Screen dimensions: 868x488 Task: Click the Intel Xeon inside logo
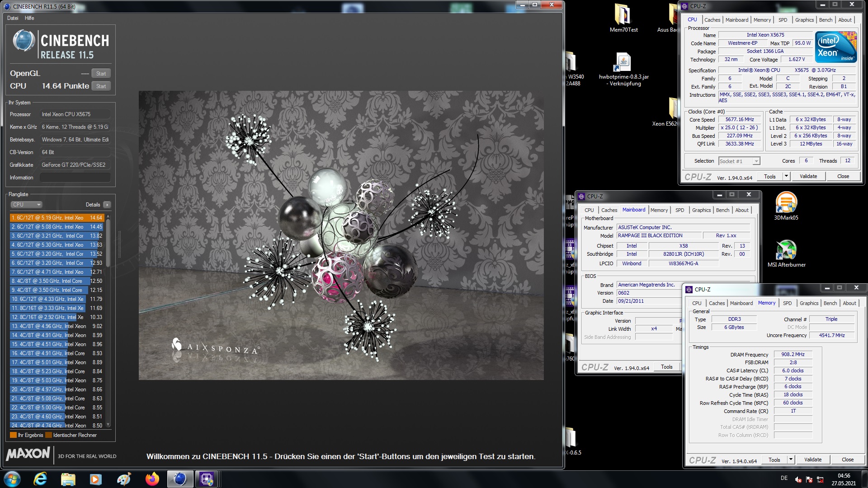point(835,47)
